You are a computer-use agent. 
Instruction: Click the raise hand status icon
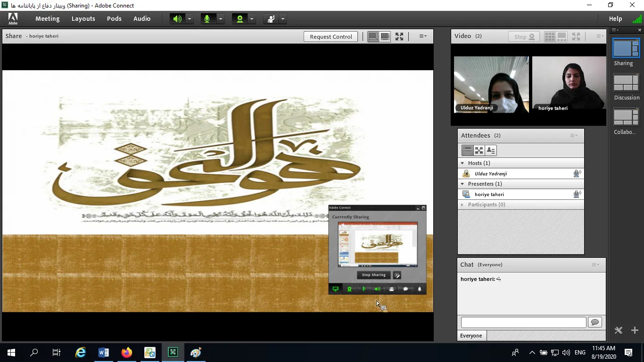(x=271, y=19)
